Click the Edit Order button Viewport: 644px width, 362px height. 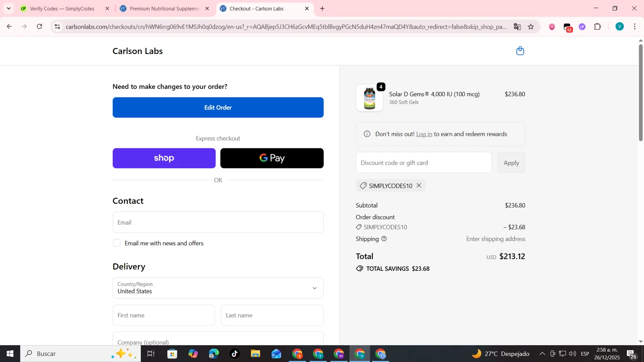click(218, 108)
